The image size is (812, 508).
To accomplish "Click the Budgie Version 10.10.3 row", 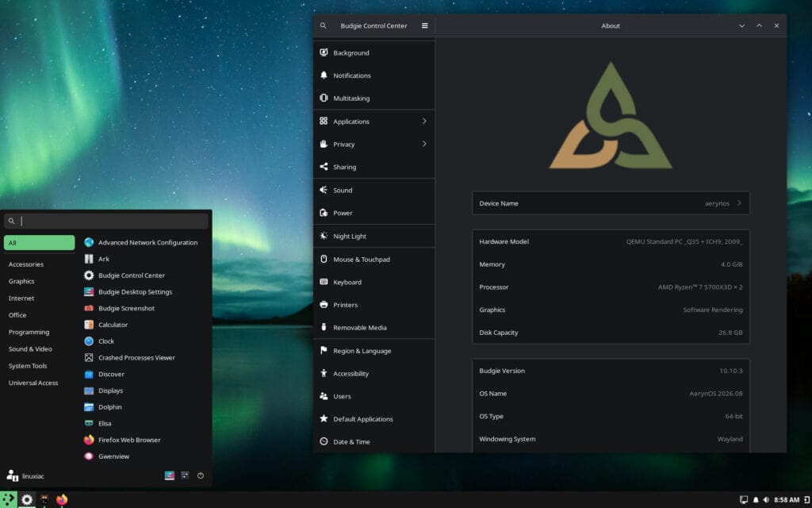I will [x=611, y=371].
